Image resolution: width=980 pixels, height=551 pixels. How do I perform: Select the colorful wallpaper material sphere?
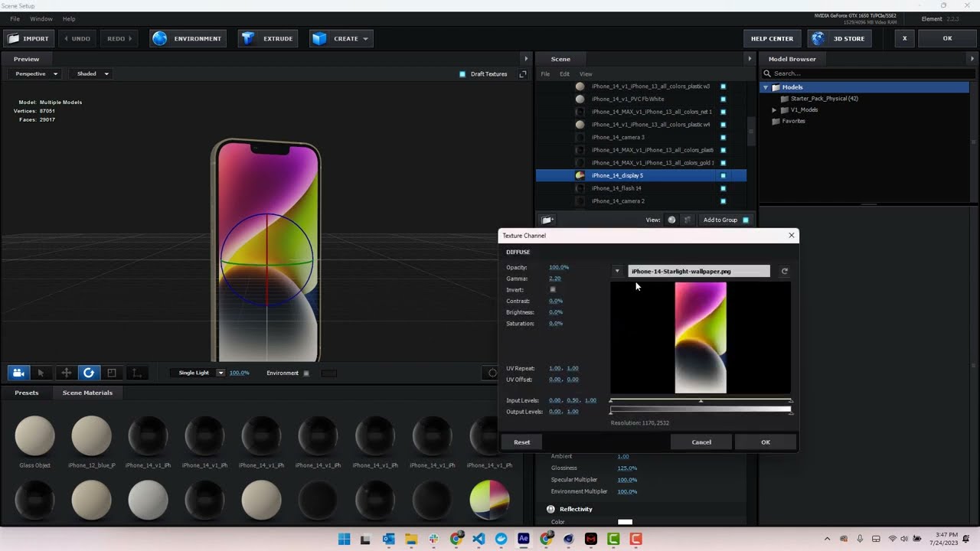pos(489,500)
